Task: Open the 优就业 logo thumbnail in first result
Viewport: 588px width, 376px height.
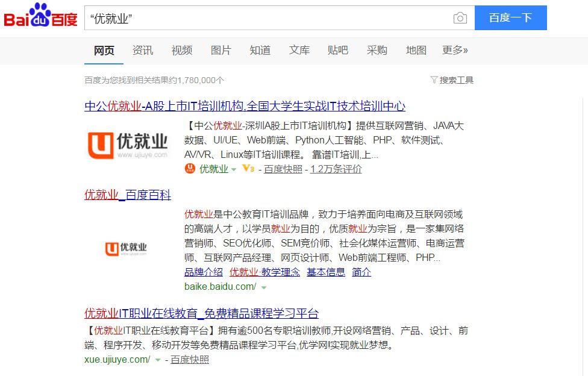Action: [127, 145]
